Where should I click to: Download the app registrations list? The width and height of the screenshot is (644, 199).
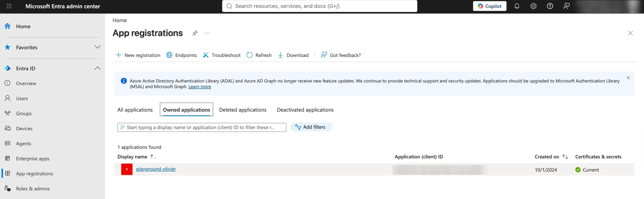point(293,55)
